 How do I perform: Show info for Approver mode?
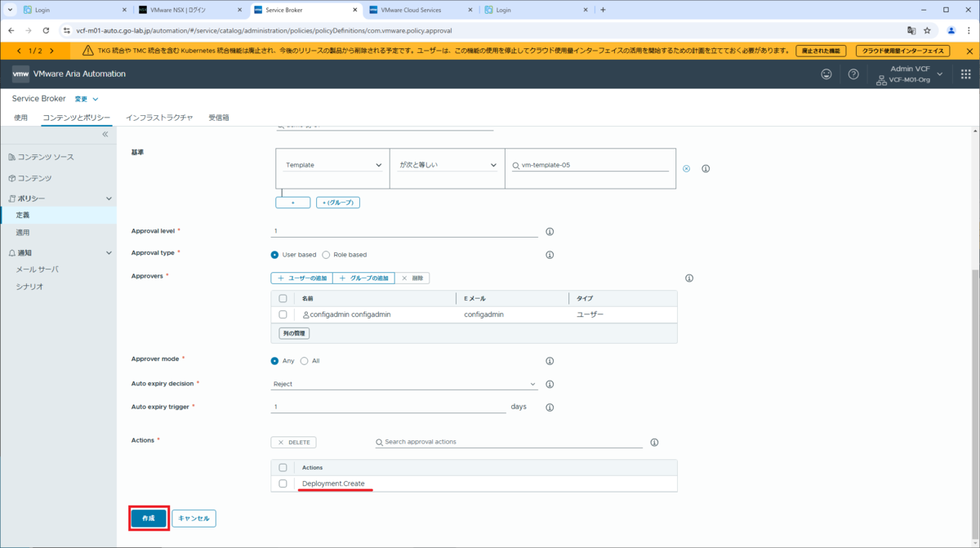(x=550, y=361)
